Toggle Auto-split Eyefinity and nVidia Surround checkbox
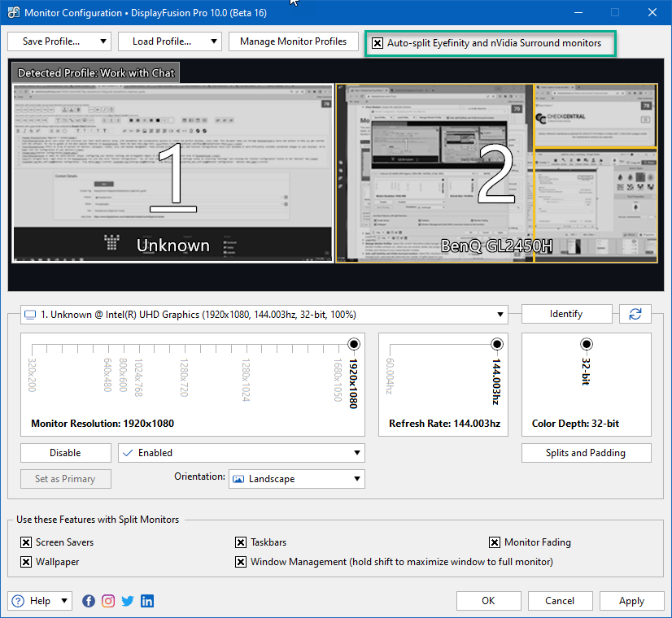 point(377,43)
